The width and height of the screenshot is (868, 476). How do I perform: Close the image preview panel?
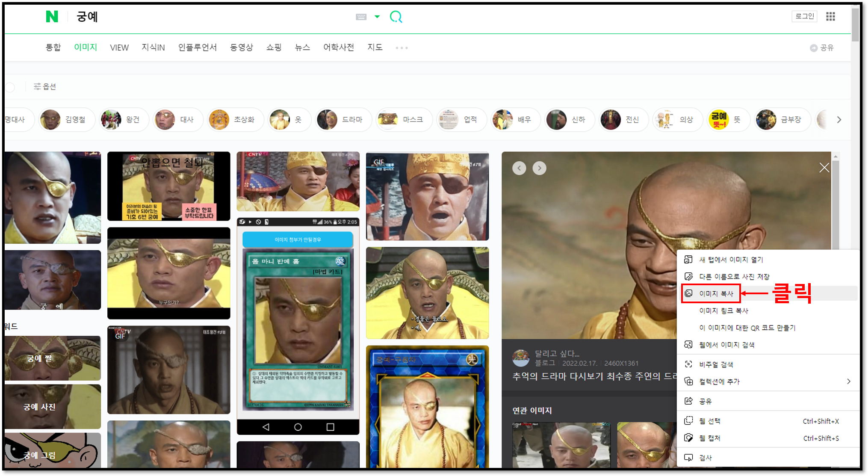824,168
